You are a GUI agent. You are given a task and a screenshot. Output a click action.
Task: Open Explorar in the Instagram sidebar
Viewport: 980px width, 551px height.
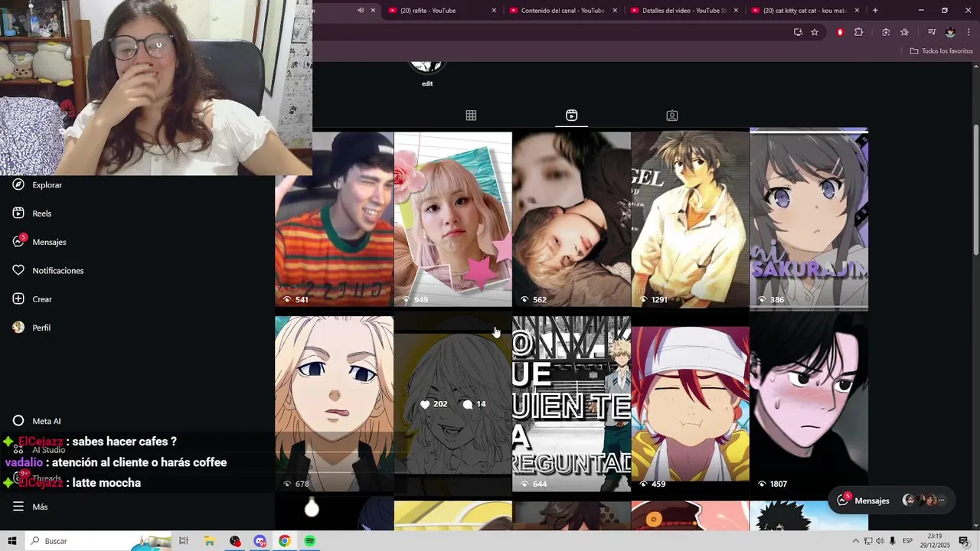37,184
